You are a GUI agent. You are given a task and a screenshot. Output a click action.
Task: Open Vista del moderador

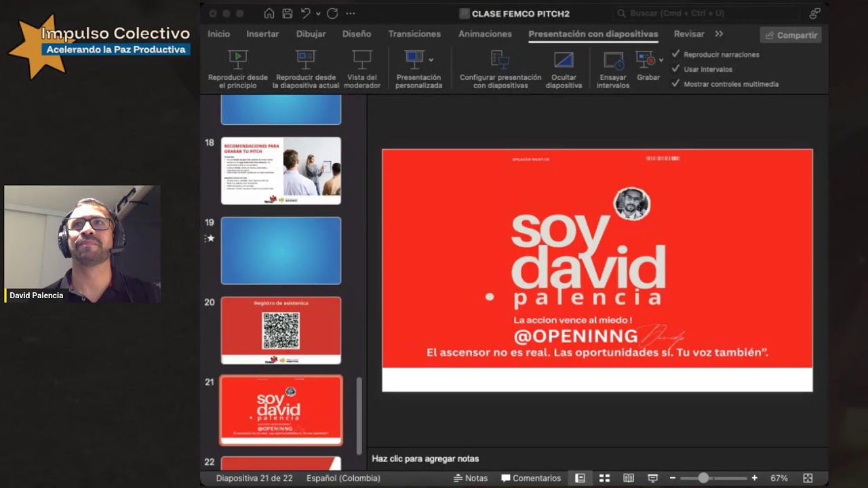[362, 69]
